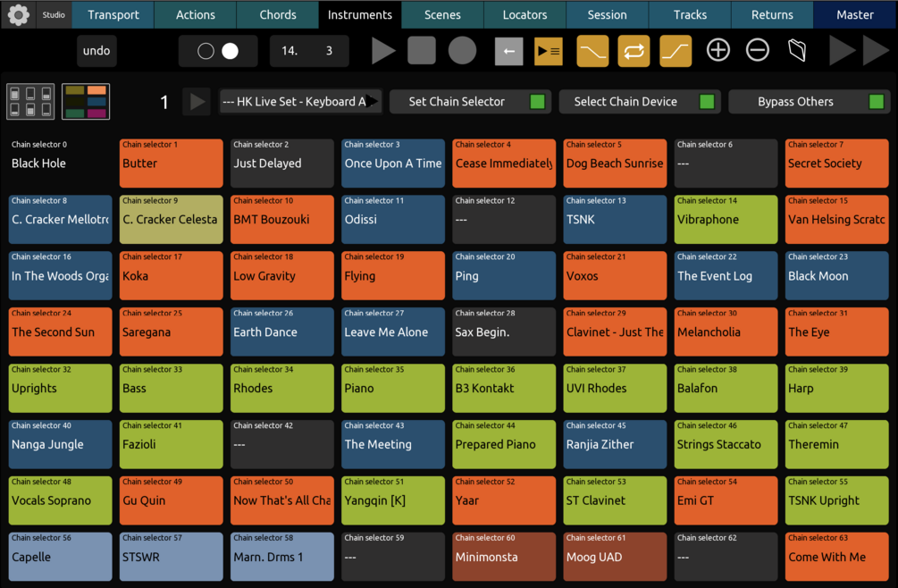Open the Chords tab
The image size is (898, 588).
click(x=278, y=14)
